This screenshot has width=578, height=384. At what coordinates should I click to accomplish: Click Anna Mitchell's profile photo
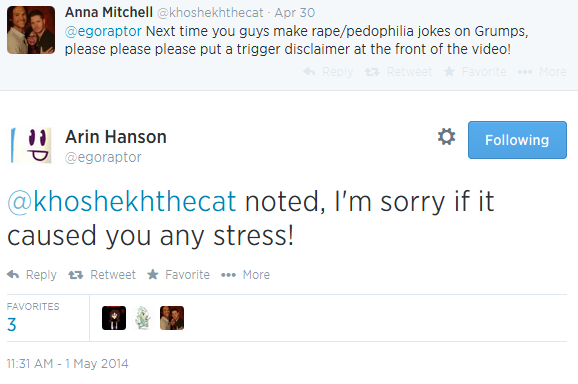pyautogui.click(x=31, y=30)
